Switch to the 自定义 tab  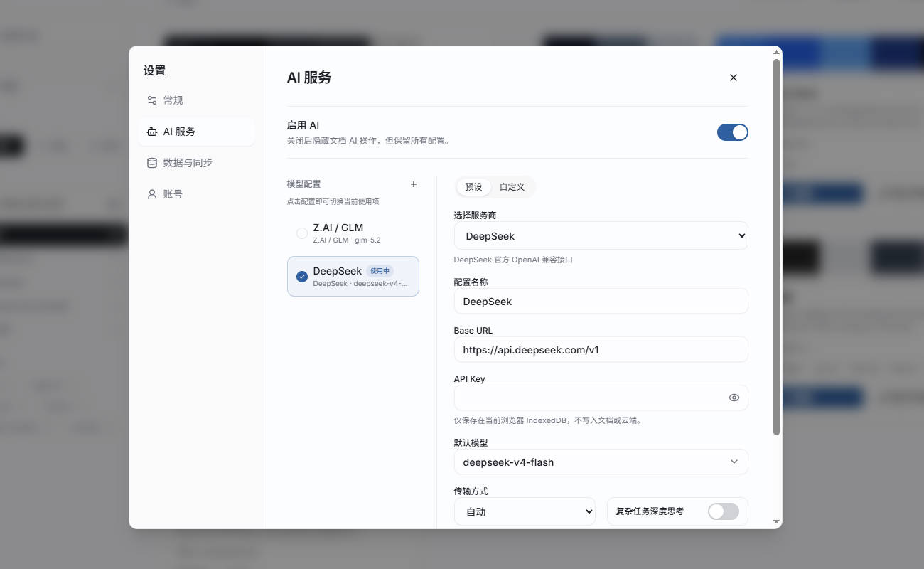coord(512,187)
